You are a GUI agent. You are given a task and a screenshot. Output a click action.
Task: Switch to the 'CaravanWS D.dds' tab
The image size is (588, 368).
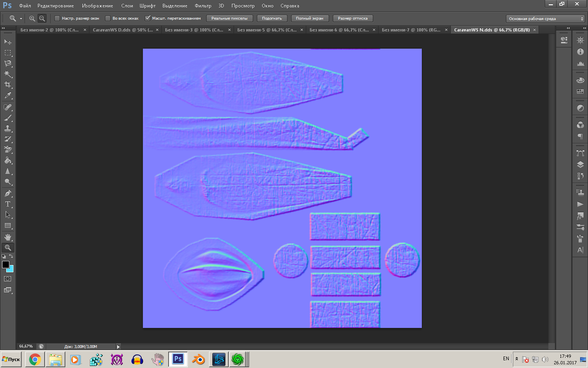122,30
